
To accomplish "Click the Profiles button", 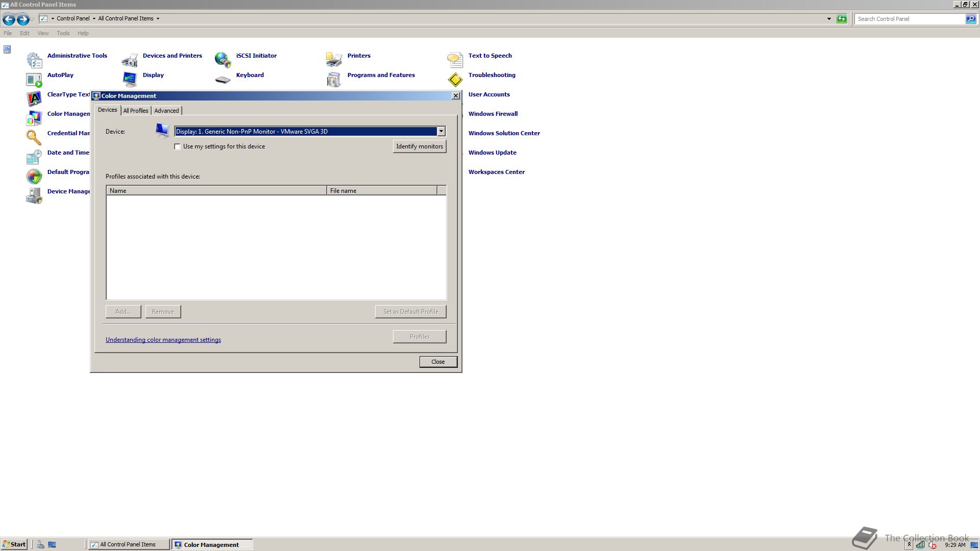I will 420,337.
